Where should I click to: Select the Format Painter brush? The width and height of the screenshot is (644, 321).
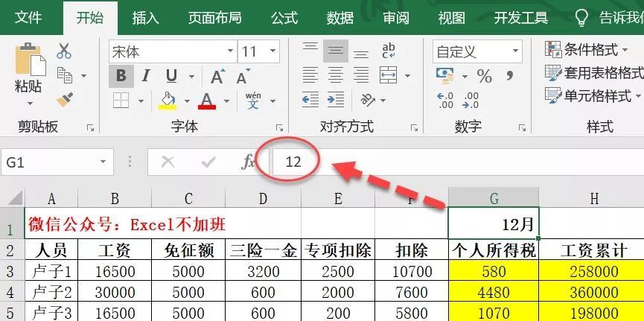coord(65,100)
